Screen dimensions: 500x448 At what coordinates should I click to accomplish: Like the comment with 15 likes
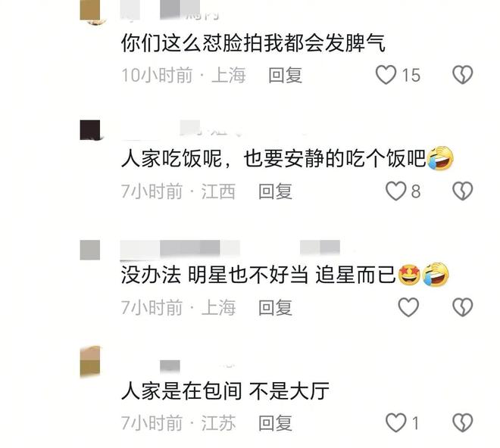pyautogui.click(x=386, y=75)
